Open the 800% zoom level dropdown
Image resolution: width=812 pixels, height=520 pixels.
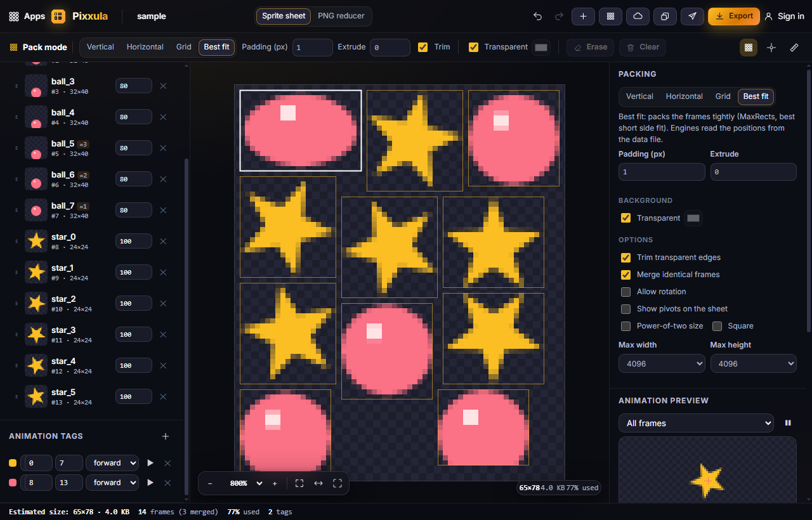245,483
